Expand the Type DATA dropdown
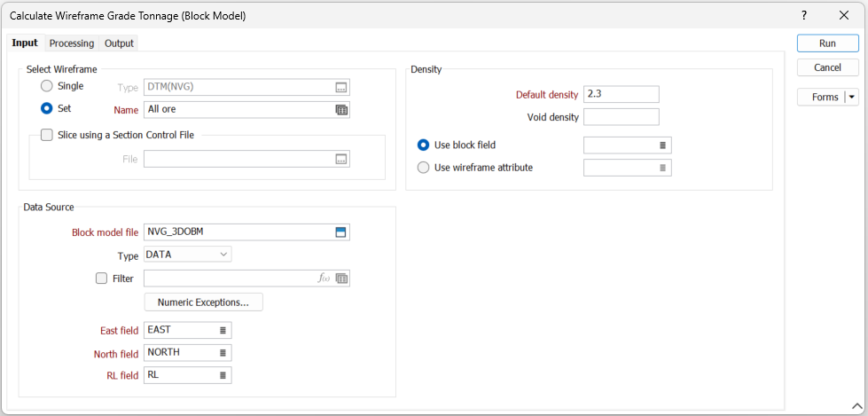Viewport: 868px width, 416px height. (222, 255)
